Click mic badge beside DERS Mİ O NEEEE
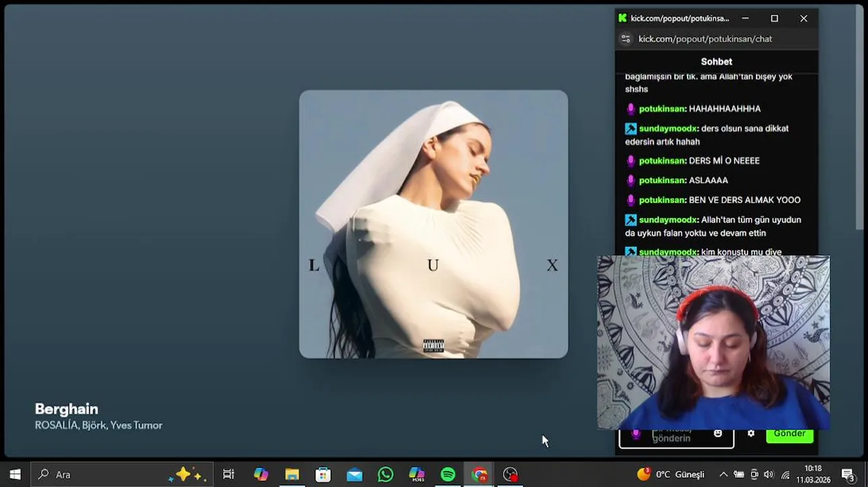868x487 pixels. 631,161
